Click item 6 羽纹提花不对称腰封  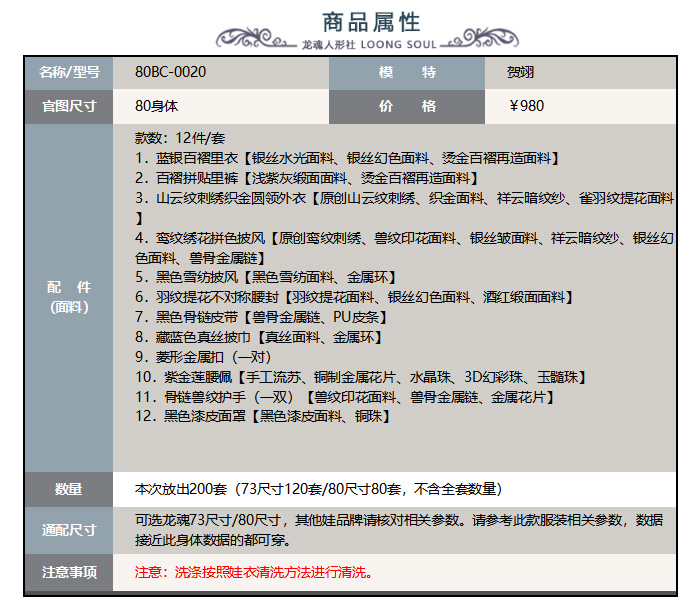[x=354, y=297]
